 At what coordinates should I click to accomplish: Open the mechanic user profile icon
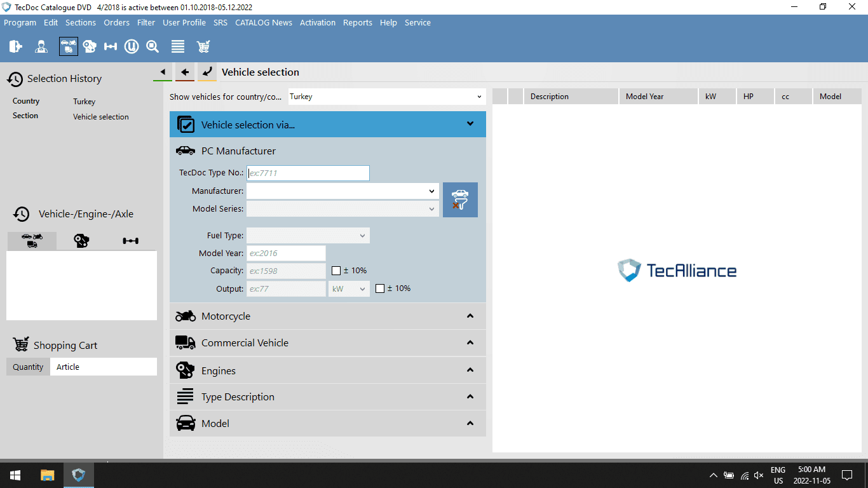pos(41,46)
